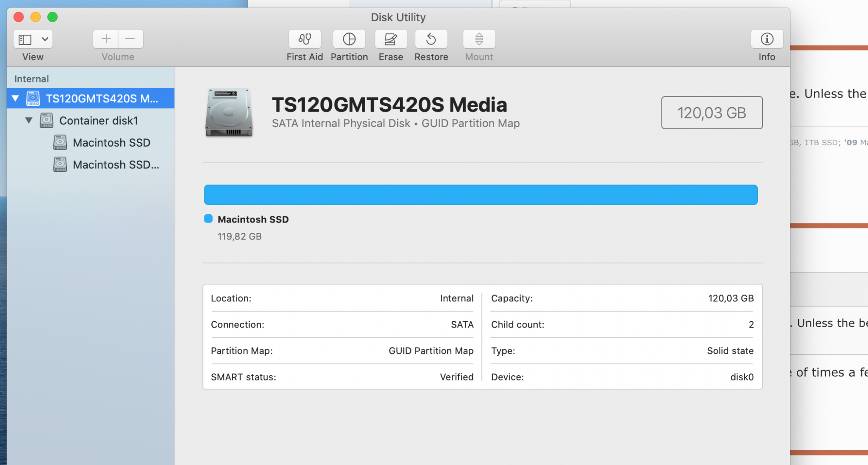This screenshot has height=465, width=868.
Task: Click the Erase disk icon
Action: click(x=391, y=39)
